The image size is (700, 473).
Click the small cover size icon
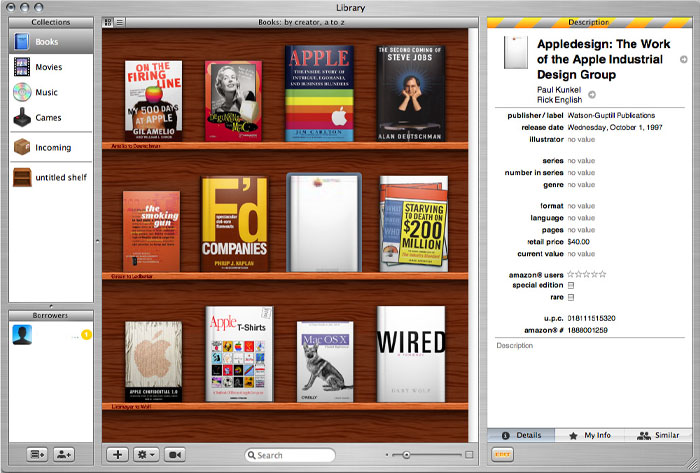(387, 455)
